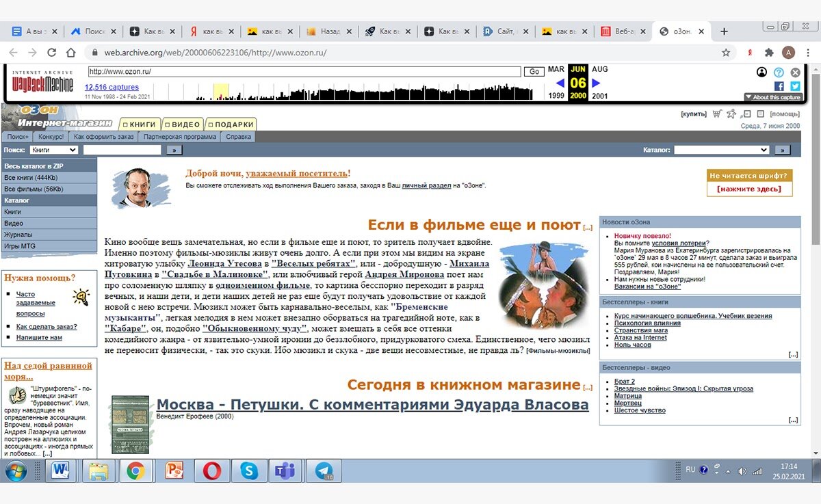Open Word from the taskbar
The image size is (821, 504).
click(60, 470)
